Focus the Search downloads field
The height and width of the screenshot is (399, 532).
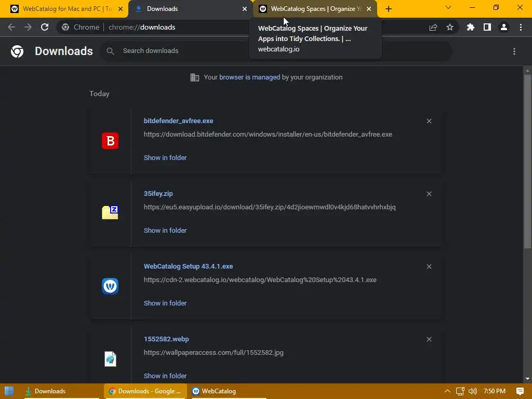[x=276, y=51]
